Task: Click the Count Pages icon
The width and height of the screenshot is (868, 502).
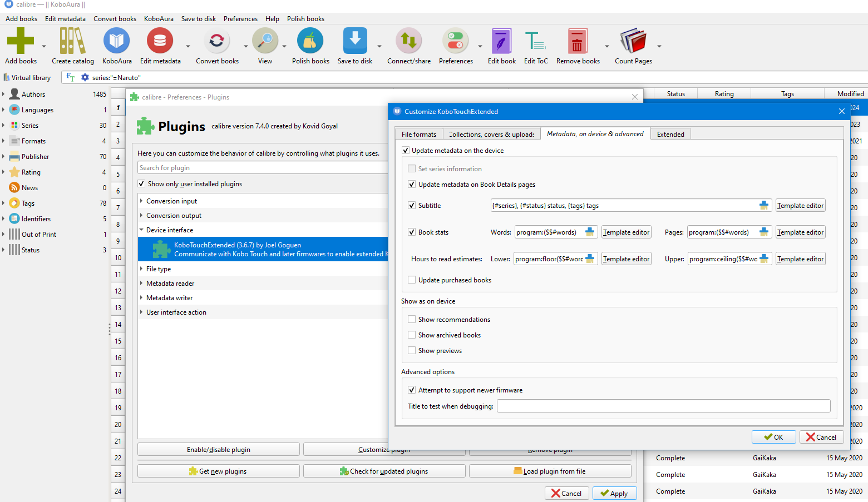Action: click(x=633, y=42)
